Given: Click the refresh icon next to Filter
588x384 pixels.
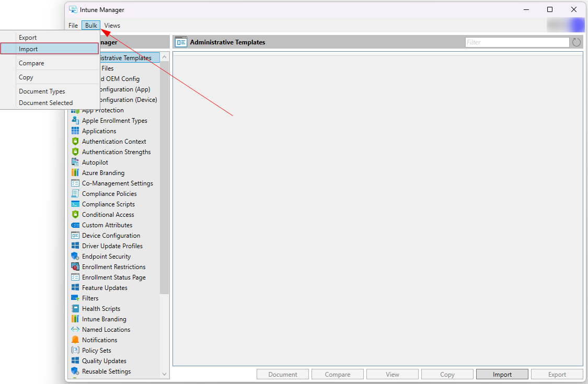Looking at the screenshot, I should click(x=577, y=42).
